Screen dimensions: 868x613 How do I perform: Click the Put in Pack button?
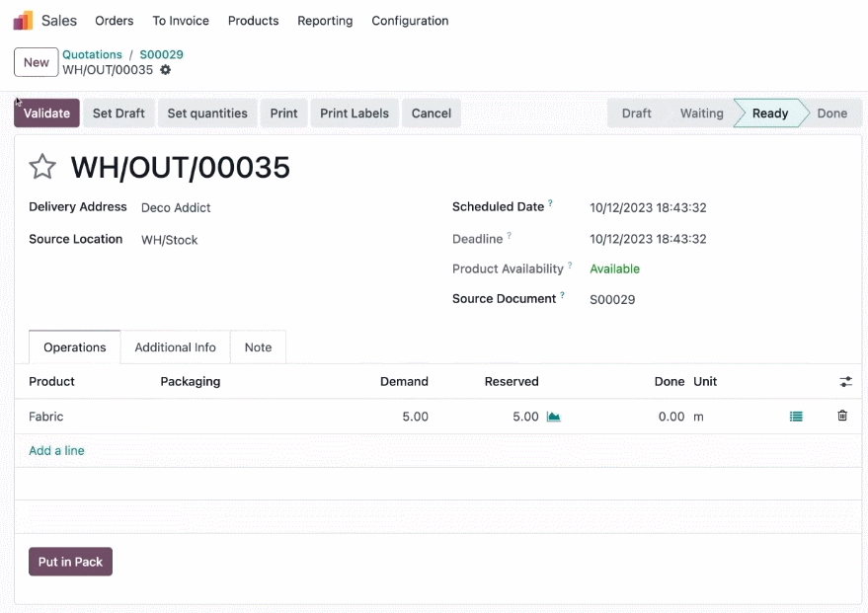70,562
